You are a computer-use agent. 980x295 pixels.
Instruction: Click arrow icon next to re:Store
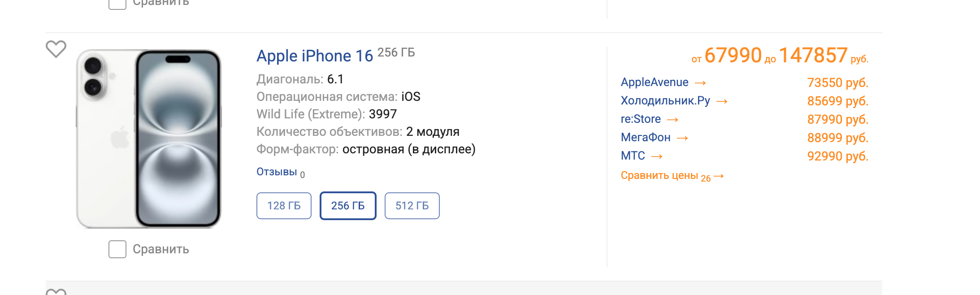[x=672, y=120]
